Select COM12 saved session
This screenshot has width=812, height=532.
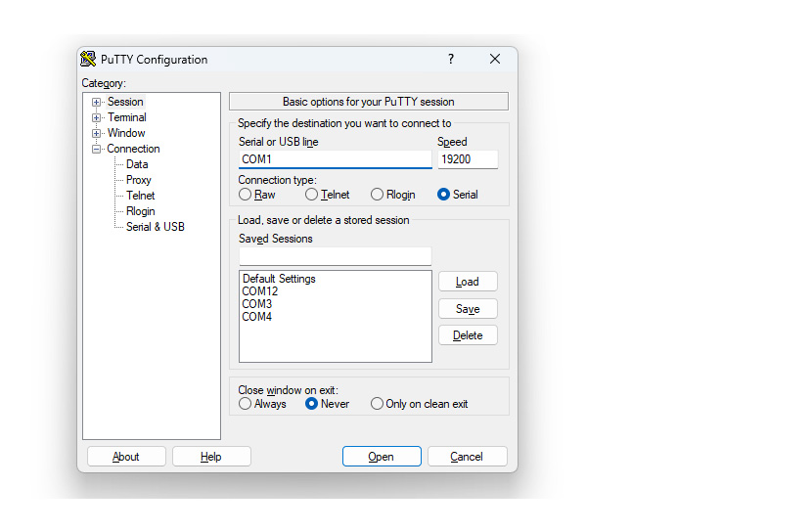tap(260, 291)
